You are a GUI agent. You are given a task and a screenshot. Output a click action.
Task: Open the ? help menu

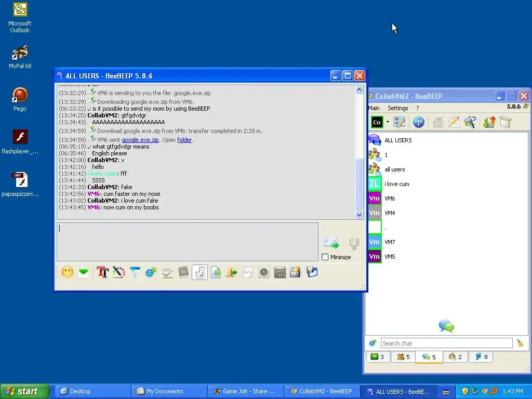418,108
